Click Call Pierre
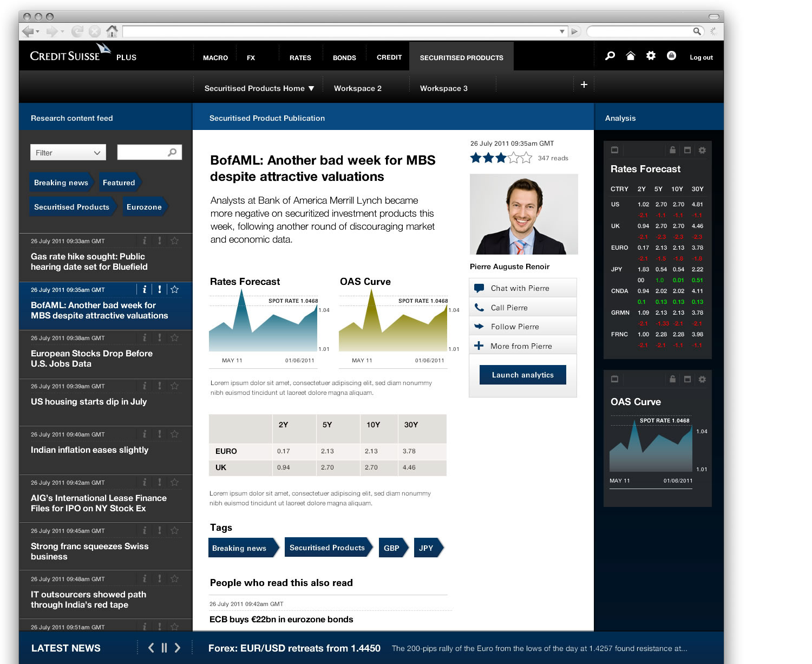The image size is (812, 664). (523, 308)
